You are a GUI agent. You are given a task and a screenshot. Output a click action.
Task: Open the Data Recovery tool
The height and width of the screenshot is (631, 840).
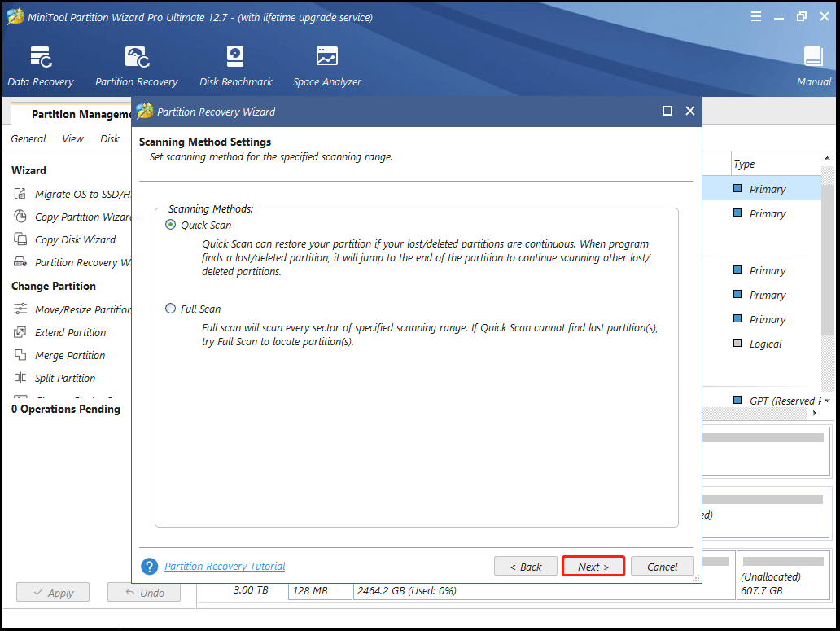click(41, 66)
